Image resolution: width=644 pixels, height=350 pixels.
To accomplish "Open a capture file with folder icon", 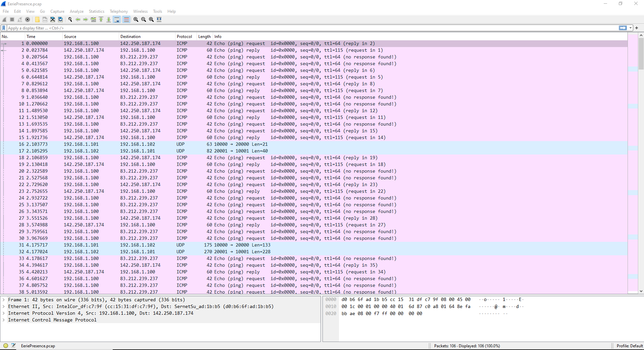I will (x=37, y=19).
